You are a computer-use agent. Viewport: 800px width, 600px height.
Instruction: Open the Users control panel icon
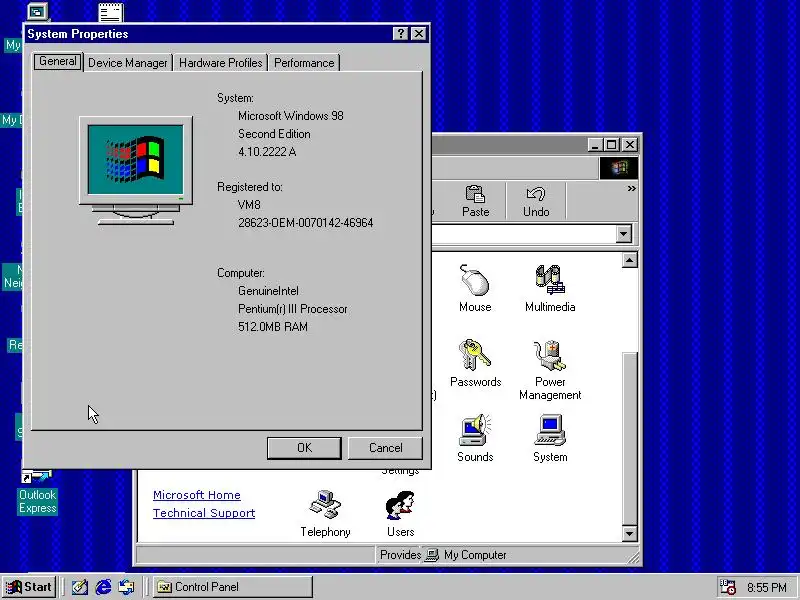pyautogui.click(x=401, y=513)
